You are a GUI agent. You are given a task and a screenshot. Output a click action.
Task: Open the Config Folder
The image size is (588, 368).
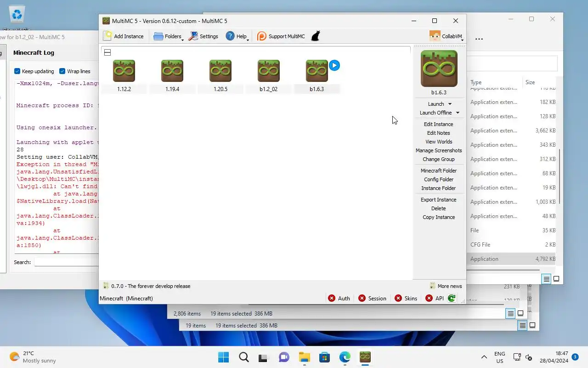(439, 179)
